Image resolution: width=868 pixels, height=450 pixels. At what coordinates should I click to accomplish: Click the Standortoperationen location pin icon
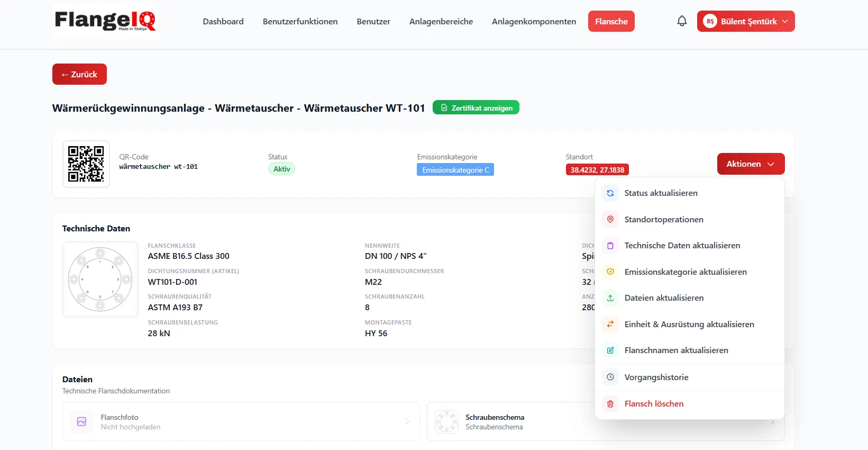pyautogui.click(x=610, y=219)
